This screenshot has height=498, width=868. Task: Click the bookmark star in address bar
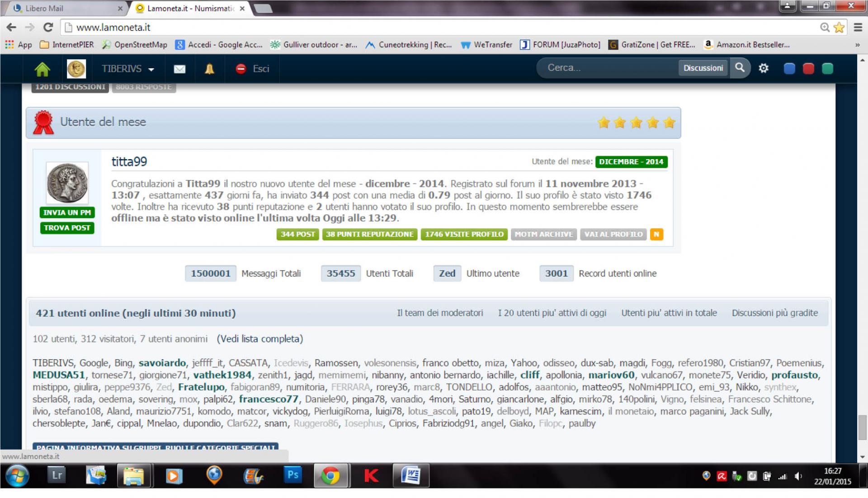tap(839, 28)
